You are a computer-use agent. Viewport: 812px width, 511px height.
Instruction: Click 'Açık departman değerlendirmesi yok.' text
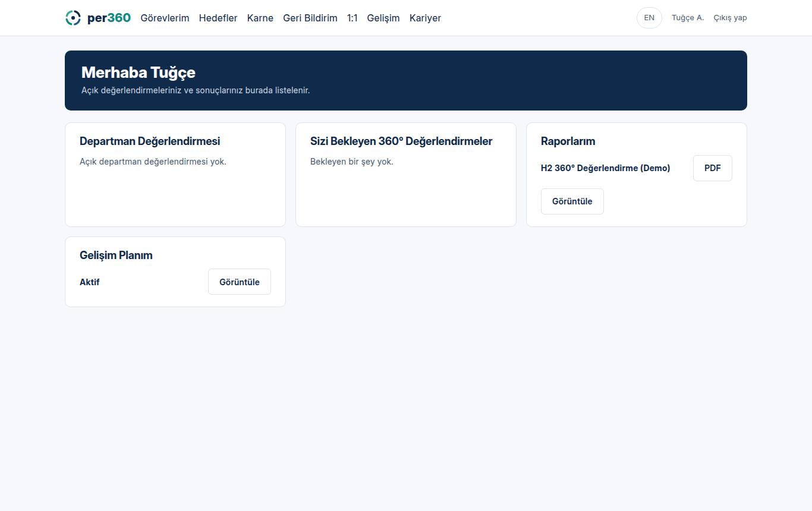pos(153,162)
